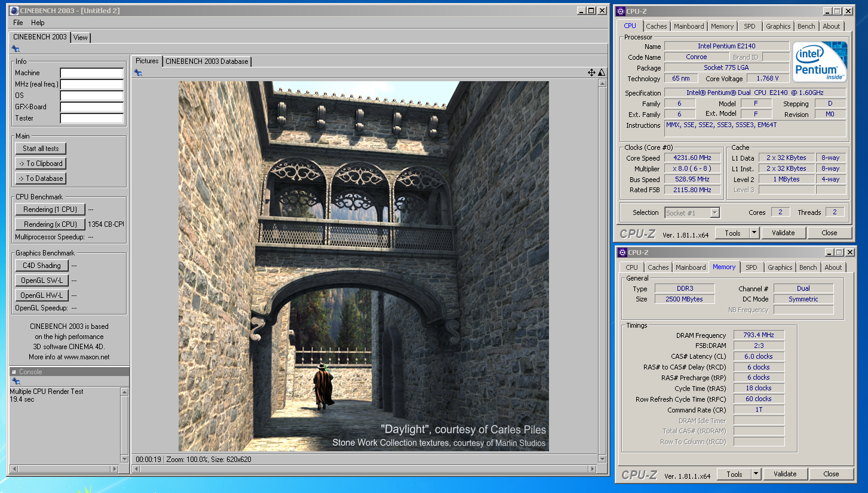The width and height of the screenshot is (868, 493).
Task: Click the Start all tests button
Action: [x=41, y=149]
